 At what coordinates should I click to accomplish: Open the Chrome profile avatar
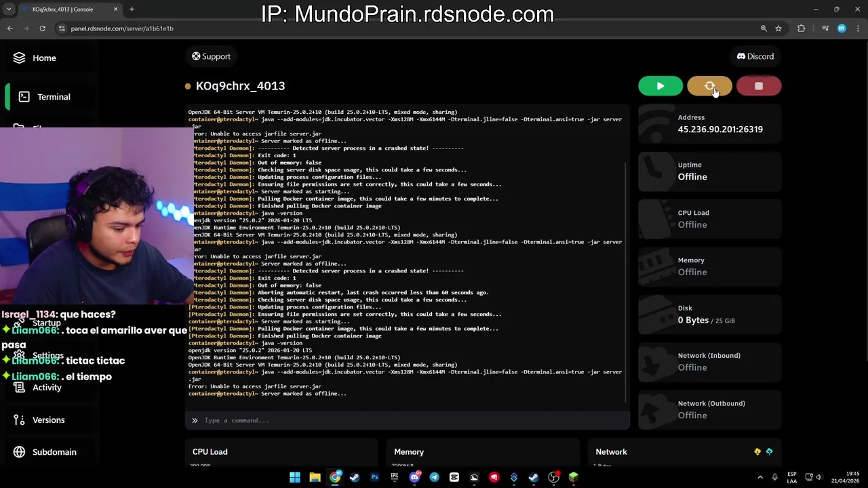(x=842, y=28)
